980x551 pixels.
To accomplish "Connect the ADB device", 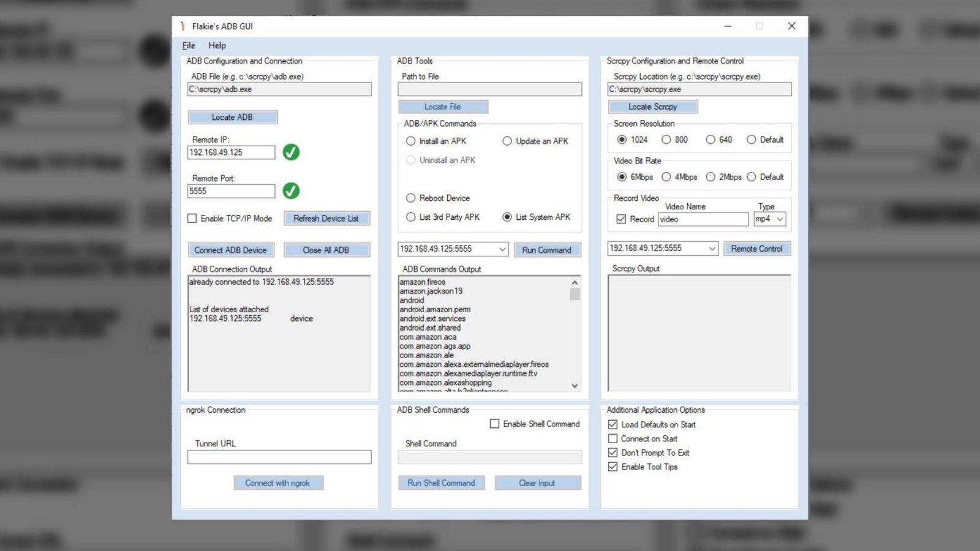I will point(230,250).
